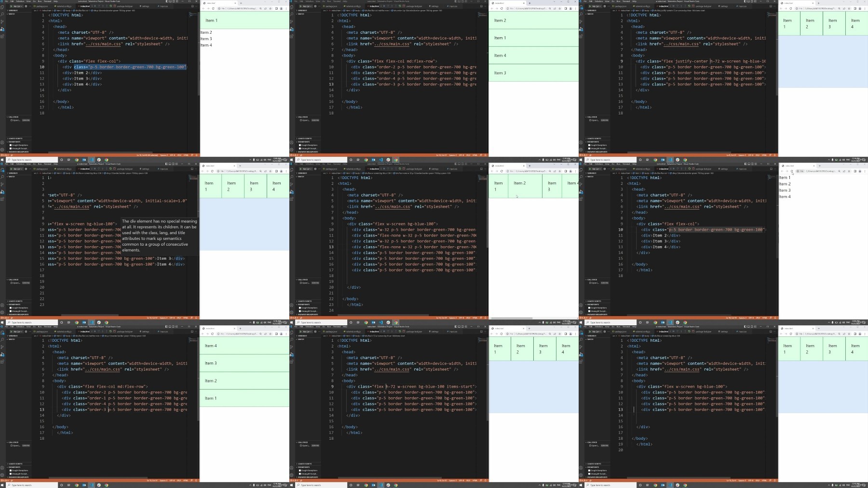
Task: Open Terminal menu in bottom-right VS Code window
Action: [x=626, y=327]
